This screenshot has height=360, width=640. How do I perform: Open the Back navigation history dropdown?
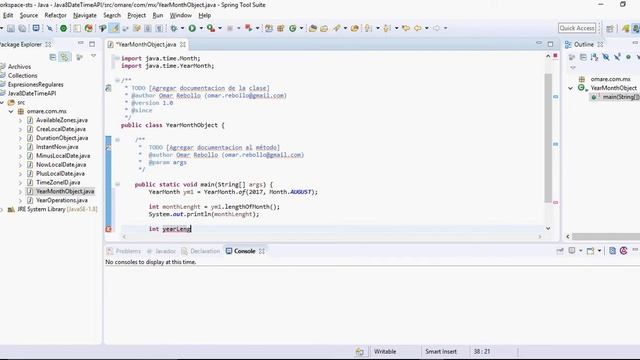pos(427,28)
